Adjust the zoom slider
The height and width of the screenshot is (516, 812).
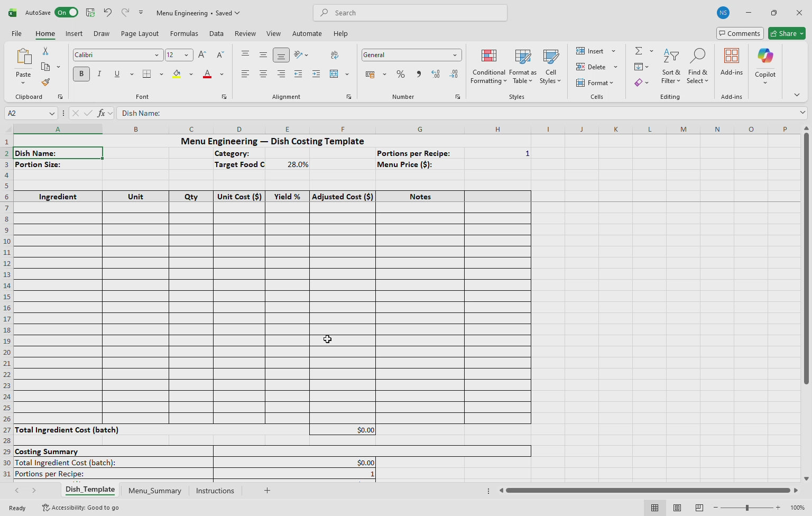click(746, 508)
